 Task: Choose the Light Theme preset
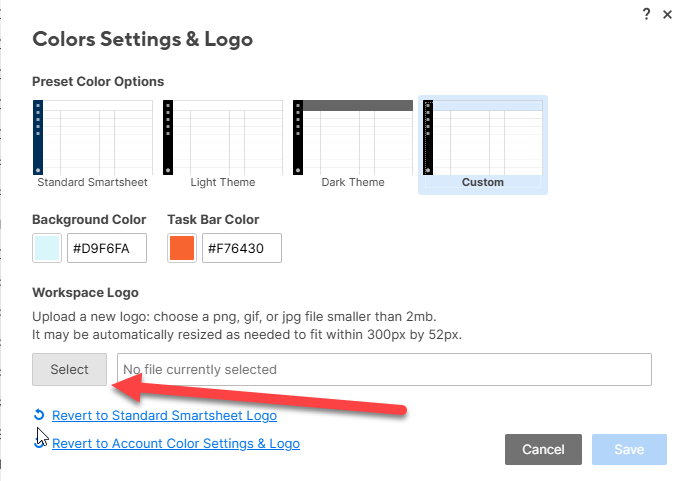click(222, 137)
